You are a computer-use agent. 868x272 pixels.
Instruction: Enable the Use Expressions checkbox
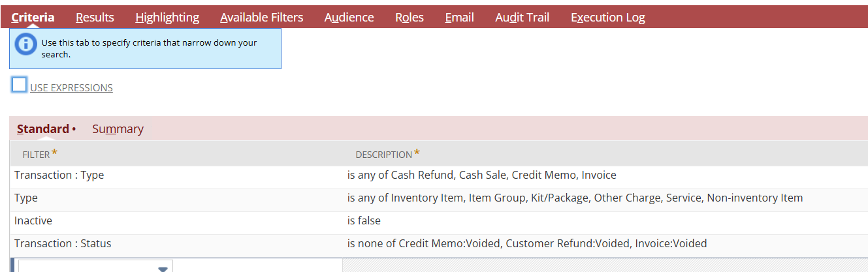tap(20, 85)
